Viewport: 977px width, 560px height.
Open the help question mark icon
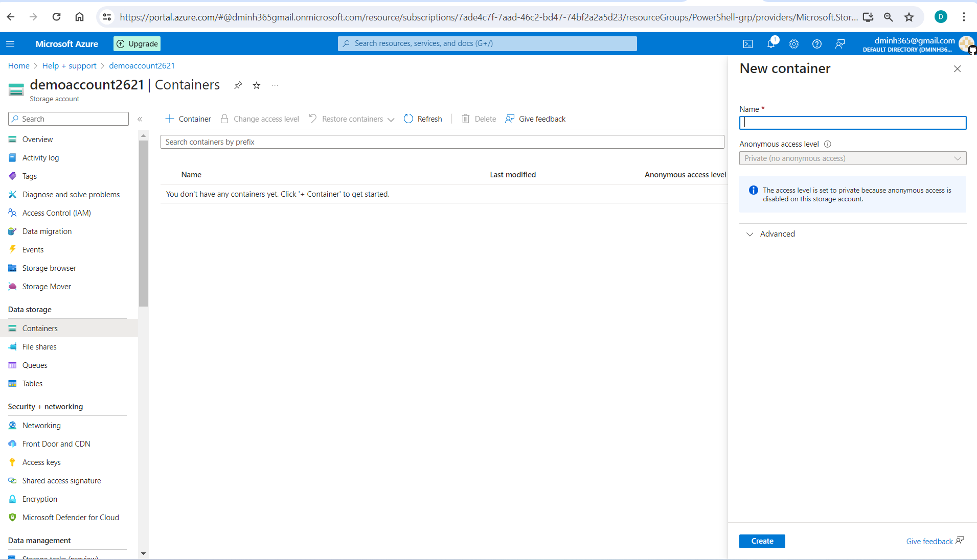[816, 44]
